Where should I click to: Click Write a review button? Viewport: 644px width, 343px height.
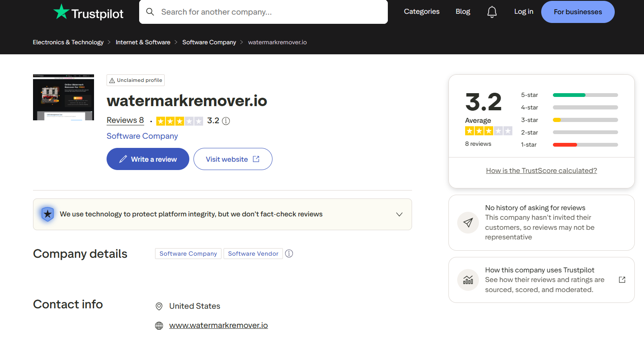(148, 159)
